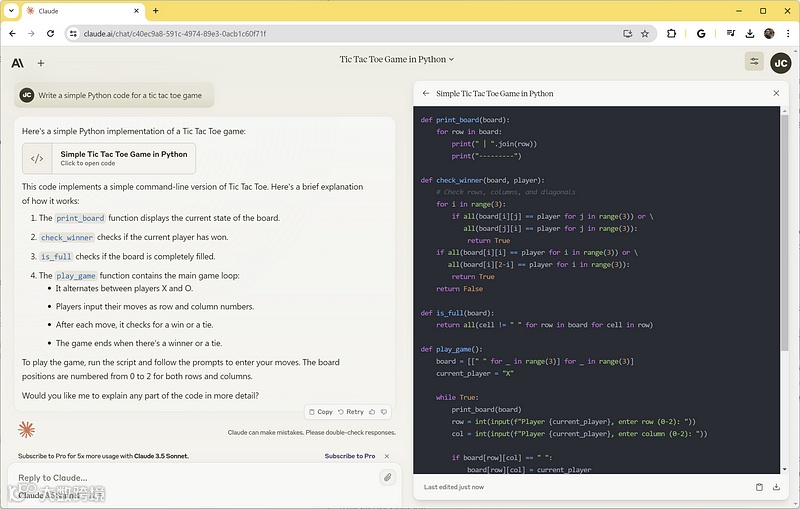Open a new browser tab
800x509 pixels.
(x=155, y=11)
